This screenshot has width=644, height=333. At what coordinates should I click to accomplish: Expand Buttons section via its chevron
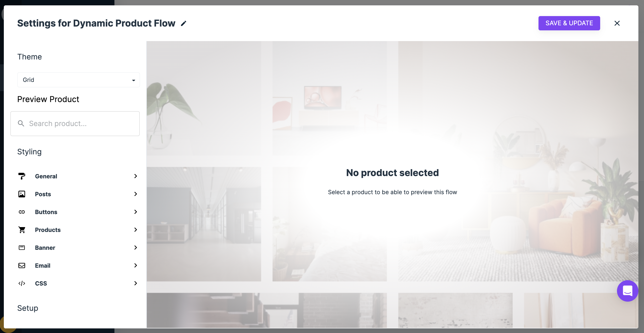[136, 212]
